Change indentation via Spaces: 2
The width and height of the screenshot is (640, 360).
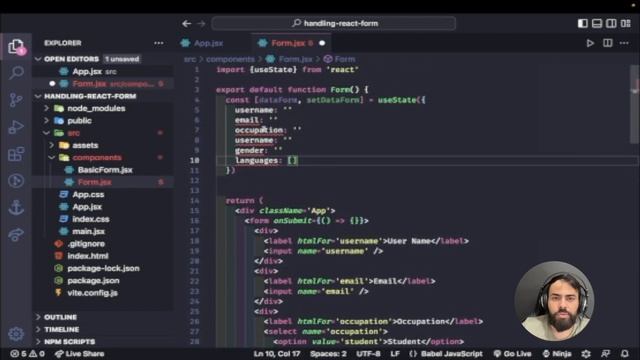pyautogui.click(x=328, y=354)
